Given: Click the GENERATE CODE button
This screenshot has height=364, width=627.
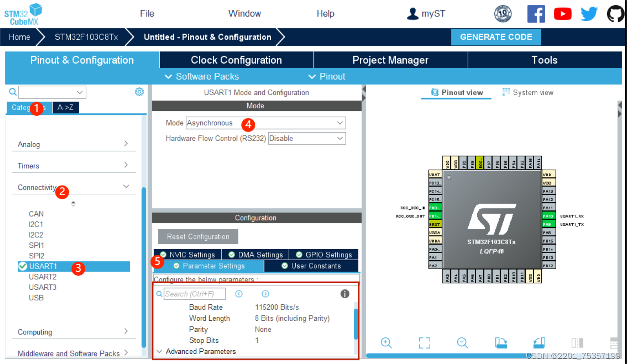Looking at the screenshot, I should (496, 37).
